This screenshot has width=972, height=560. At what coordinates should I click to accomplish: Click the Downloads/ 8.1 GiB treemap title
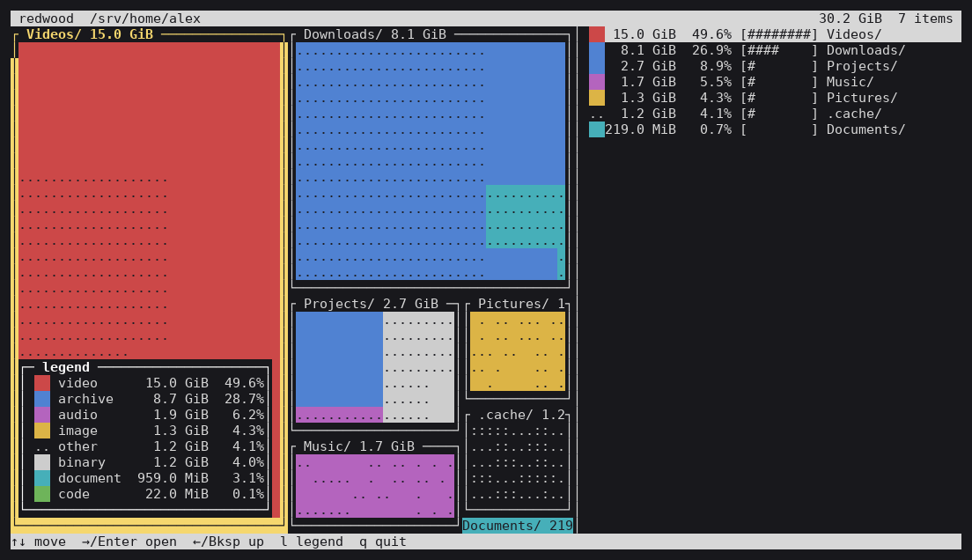coord(375,34)
